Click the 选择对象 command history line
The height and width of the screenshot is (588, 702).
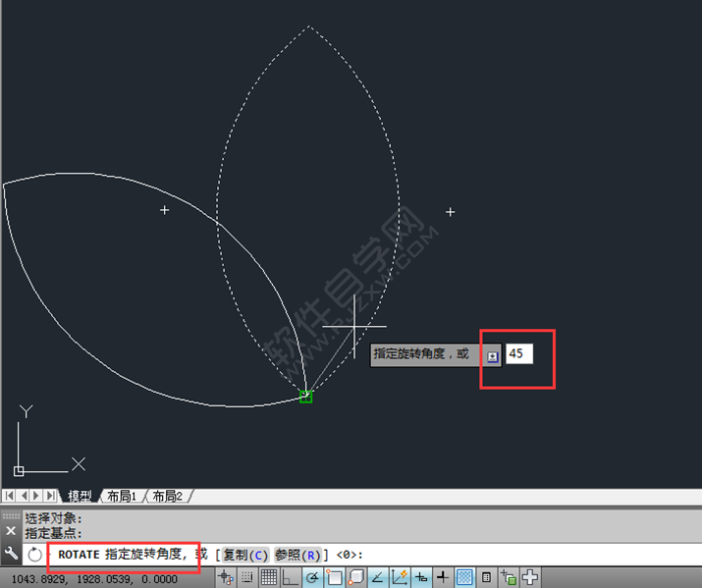[53, 518]
